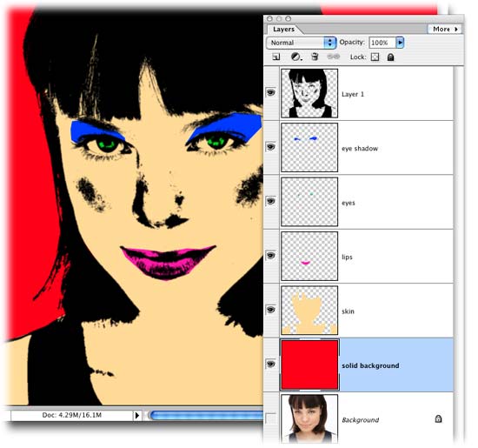Click the lock transparent pixels icon

[x=375, y=57]
